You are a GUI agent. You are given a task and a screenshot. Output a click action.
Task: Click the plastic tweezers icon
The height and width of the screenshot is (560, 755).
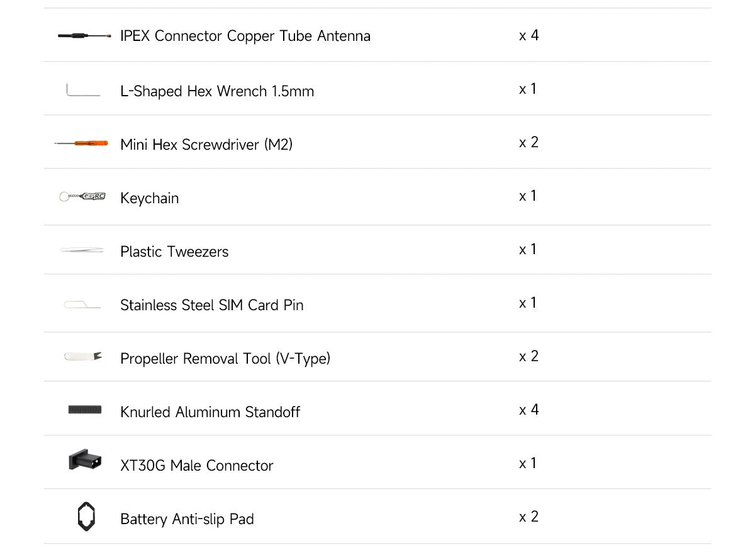click(x=82, y=250)
